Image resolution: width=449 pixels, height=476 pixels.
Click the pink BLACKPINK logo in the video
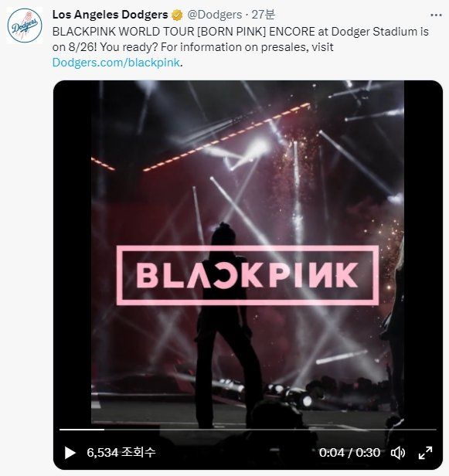pos(248,275)
